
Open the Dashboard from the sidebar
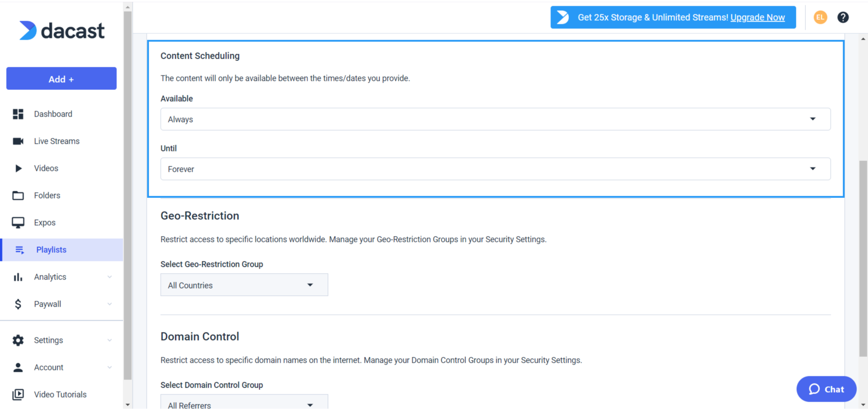click(53, 114)
